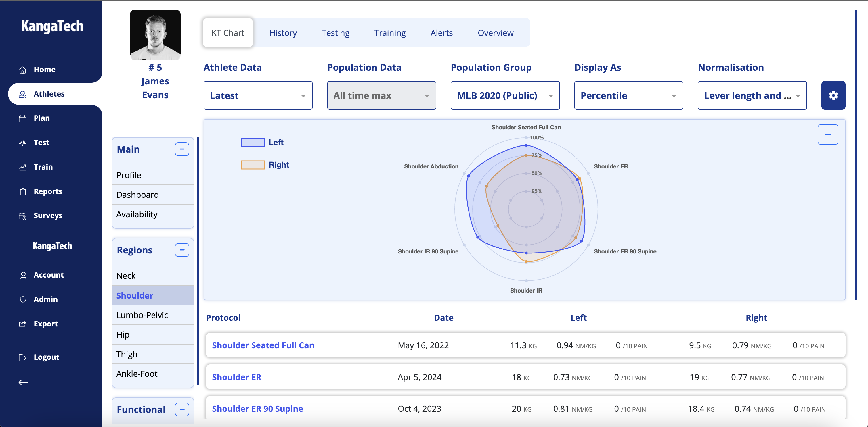This screenshot has height=427, width=868.
Task: Click the Export share icon
Action: click(x=22, y=324)
